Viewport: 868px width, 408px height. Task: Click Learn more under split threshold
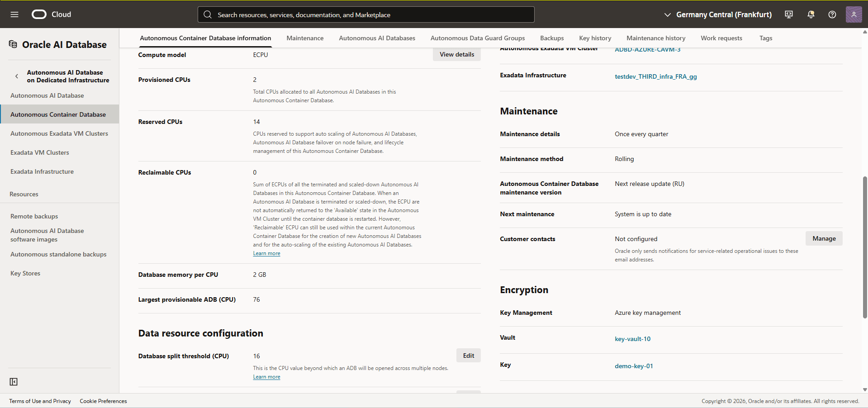(266, 377)
